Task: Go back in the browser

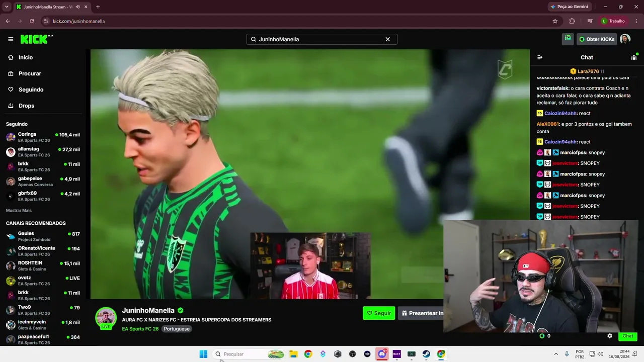Action: (8, 21)
